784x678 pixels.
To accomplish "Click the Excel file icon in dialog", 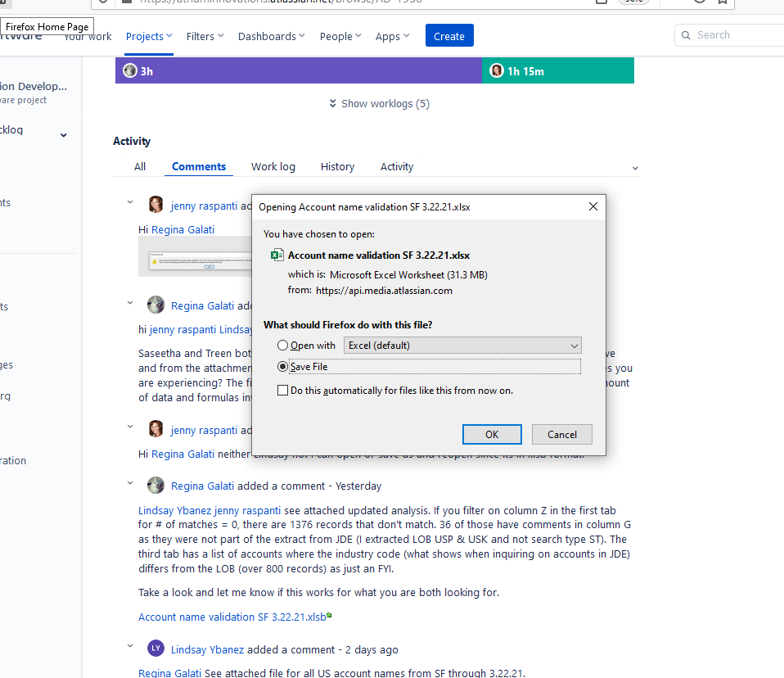I will [x=277, y=255].
